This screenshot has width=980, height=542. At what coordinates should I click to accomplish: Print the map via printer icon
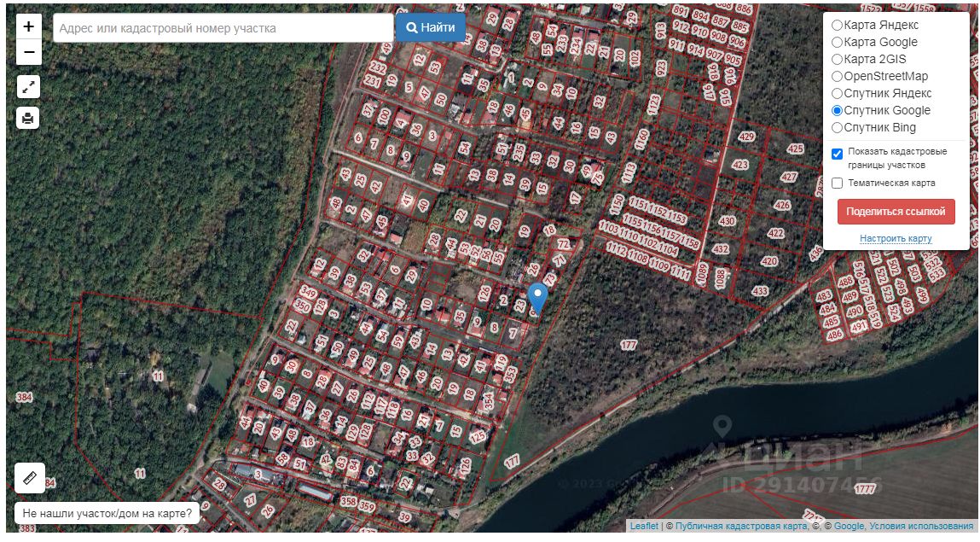click(28, 118)
